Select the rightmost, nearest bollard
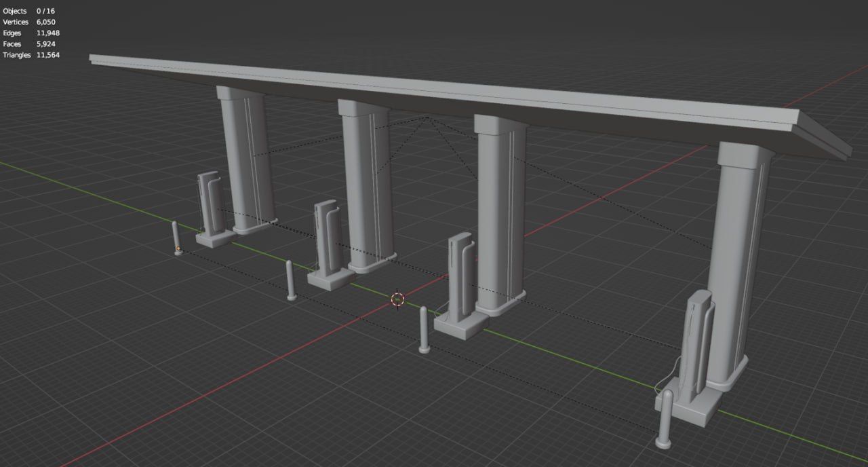The image size is (868, 467). 665,419
